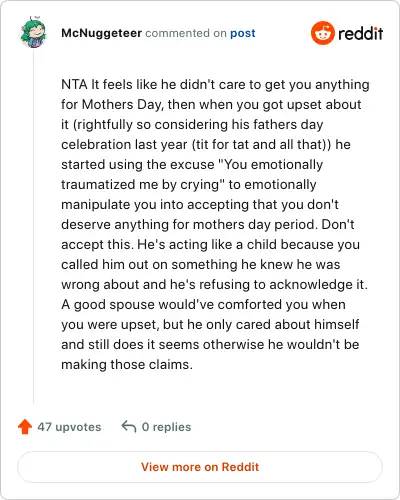Click the "0 replies" label
The width and height of the screenshot is (400, 500).
pyautogui.click(x=166, y=427)
